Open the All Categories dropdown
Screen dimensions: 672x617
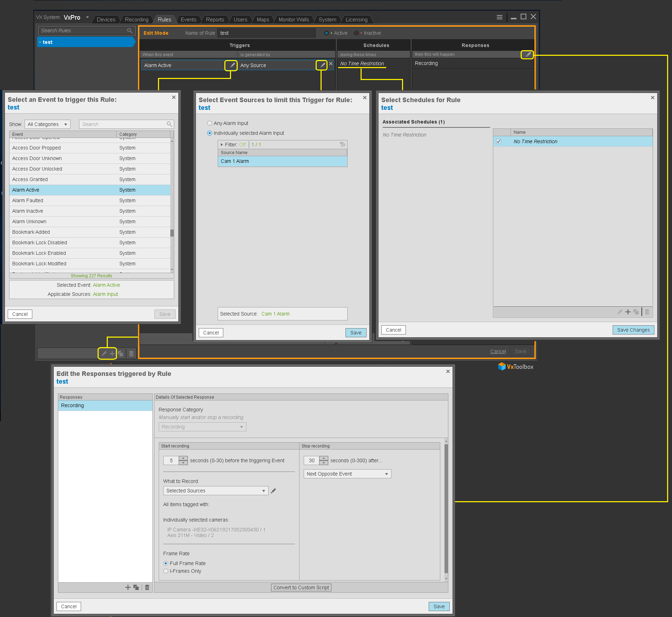coord(47,124)
